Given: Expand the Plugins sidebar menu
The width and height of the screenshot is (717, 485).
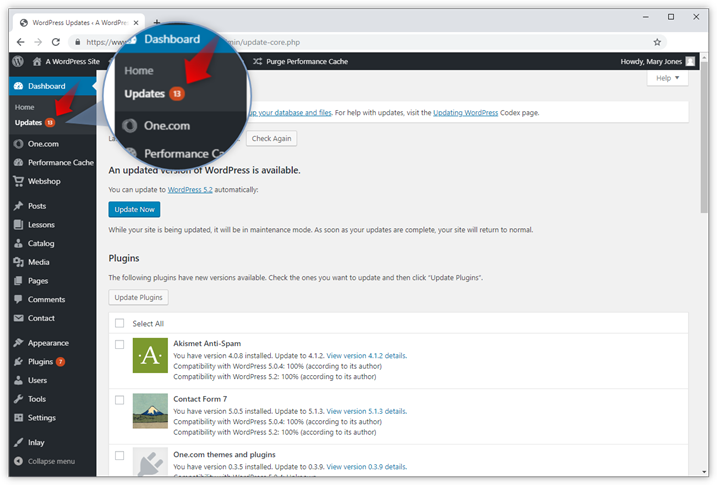Looking at the screenshot, I should coord(40,361).
